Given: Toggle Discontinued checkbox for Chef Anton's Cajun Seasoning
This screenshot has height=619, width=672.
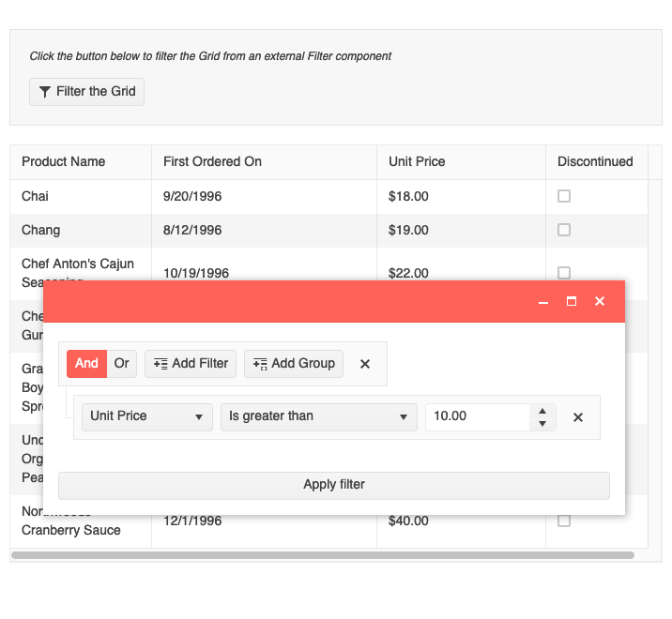Looking at the screenshot, I should tap(564, 273).
